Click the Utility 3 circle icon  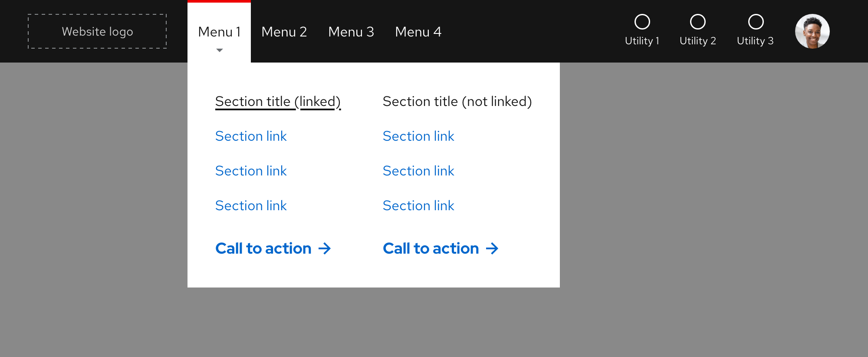point(756,21)
